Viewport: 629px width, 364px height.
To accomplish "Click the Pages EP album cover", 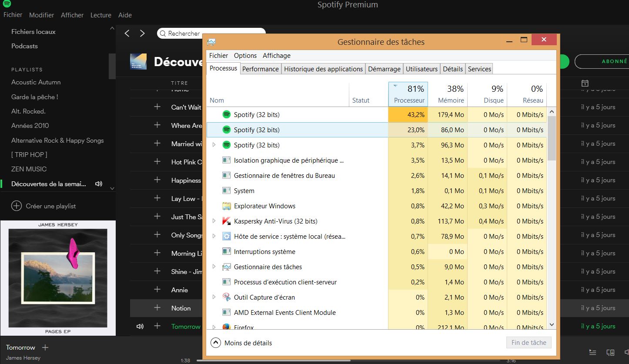I will point(58,278).
